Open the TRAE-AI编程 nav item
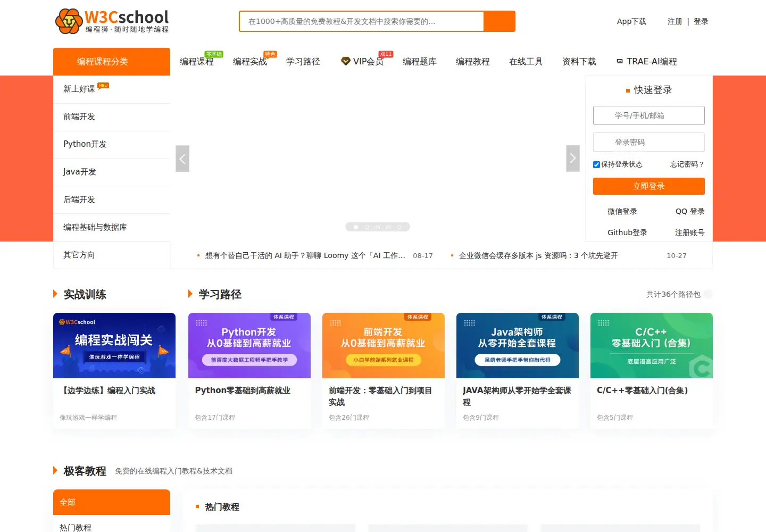 point(647,62)
